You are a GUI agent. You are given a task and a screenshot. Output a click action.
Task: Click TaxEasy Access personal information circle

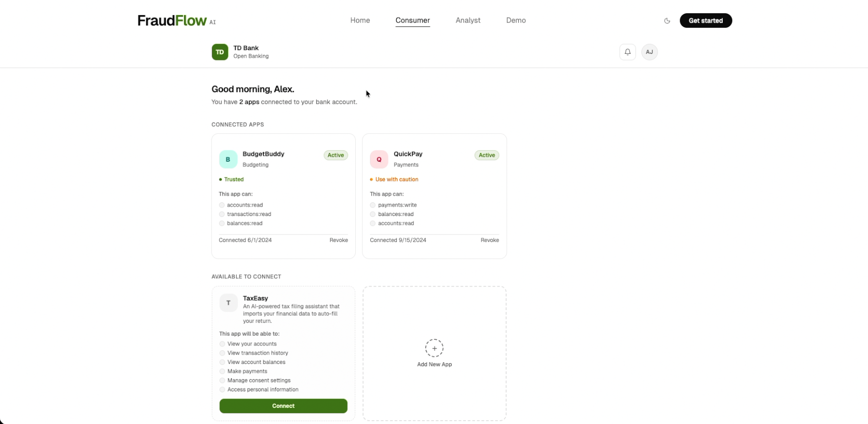[x=222, y=390]
